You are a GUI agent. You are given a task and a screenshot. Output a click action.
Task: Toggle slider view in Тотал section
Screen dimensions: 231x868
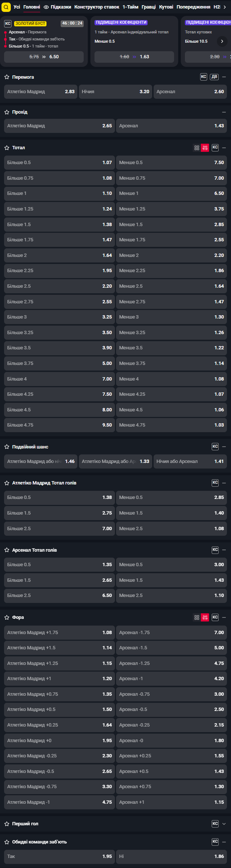point(205,148)
